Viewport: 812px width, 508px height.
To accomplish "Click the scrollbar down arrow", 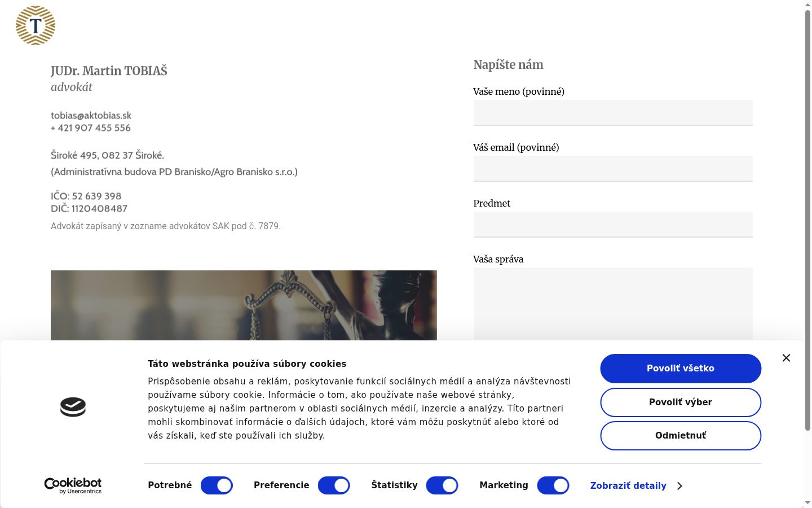I will coord(807,503).
